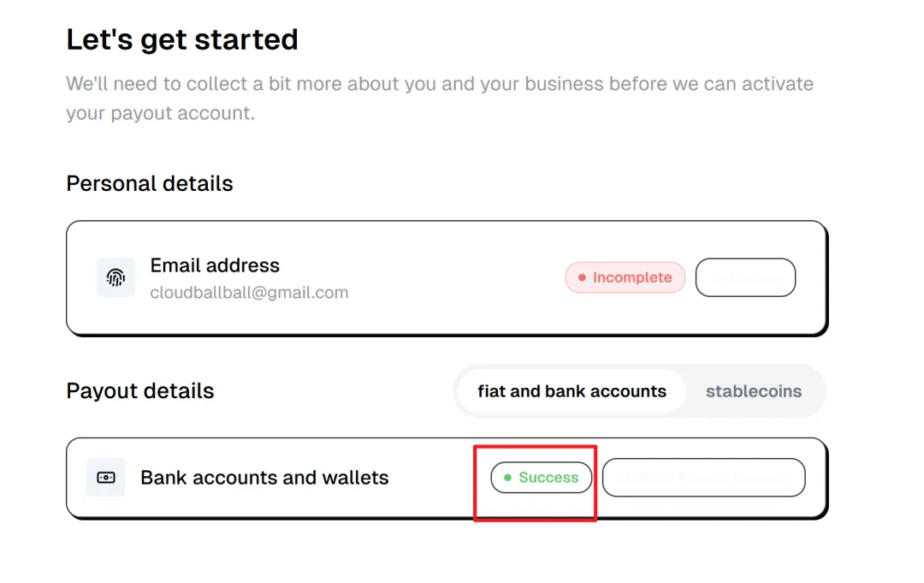Select the fiat and bank accounts tab
The width and height of the screenshot is (924, 583).
tap(572, 391)
